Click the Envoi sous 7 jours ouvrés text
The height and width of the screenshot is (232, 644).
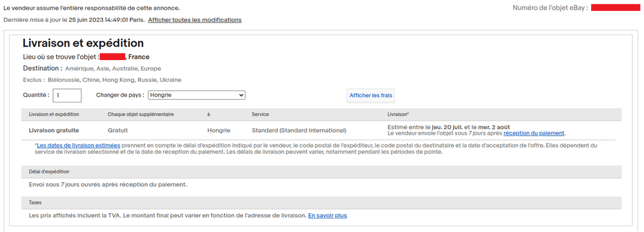pyautogui.click(x=108, y=184)
